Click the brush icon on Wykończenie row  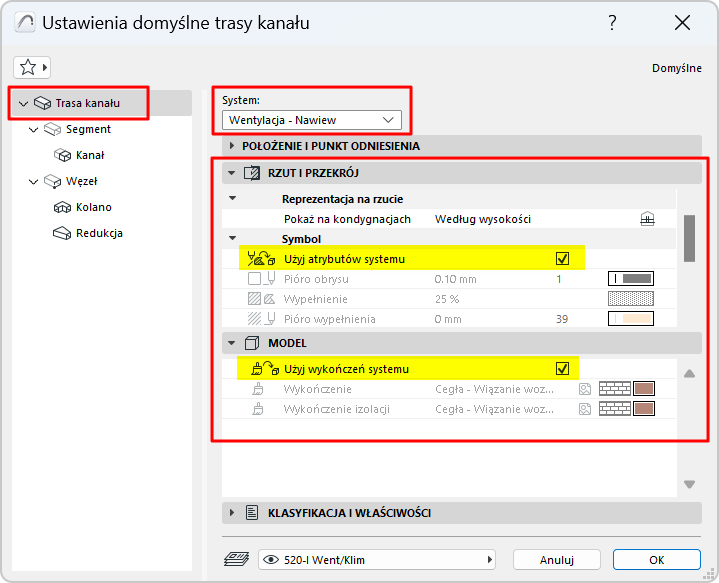pos(258,389)
